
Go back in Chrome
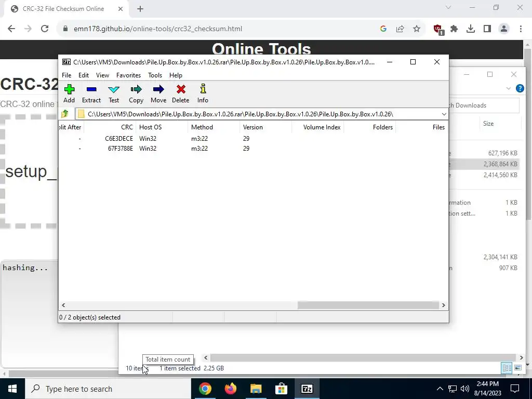11,29
